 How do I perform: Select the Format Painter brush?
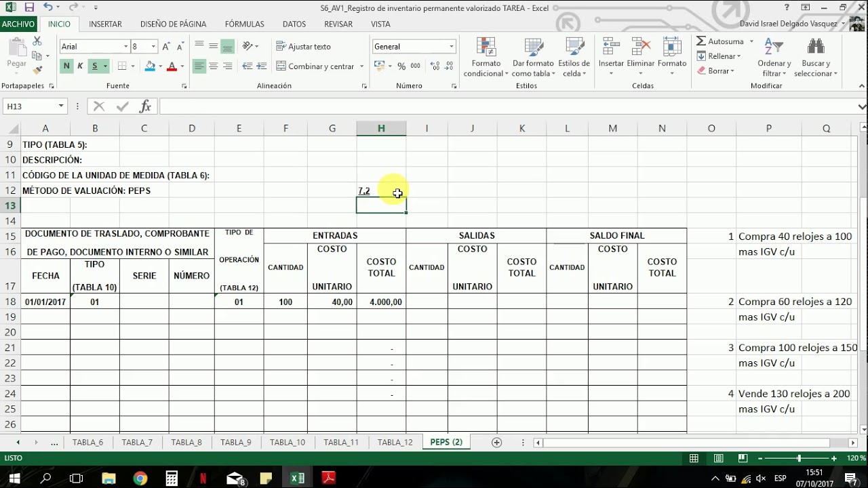[37, 70]
